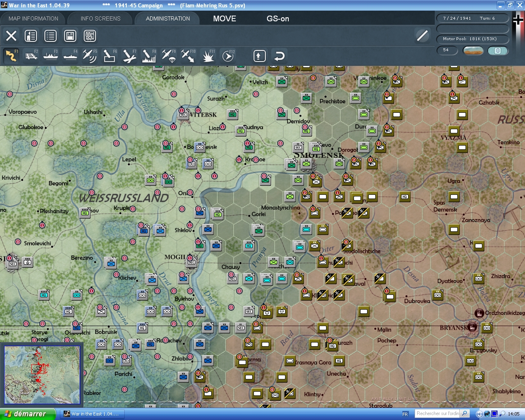Select the F1 move mode icon
525x420 pixels.
pyautogui.click(x=11, y=56)
